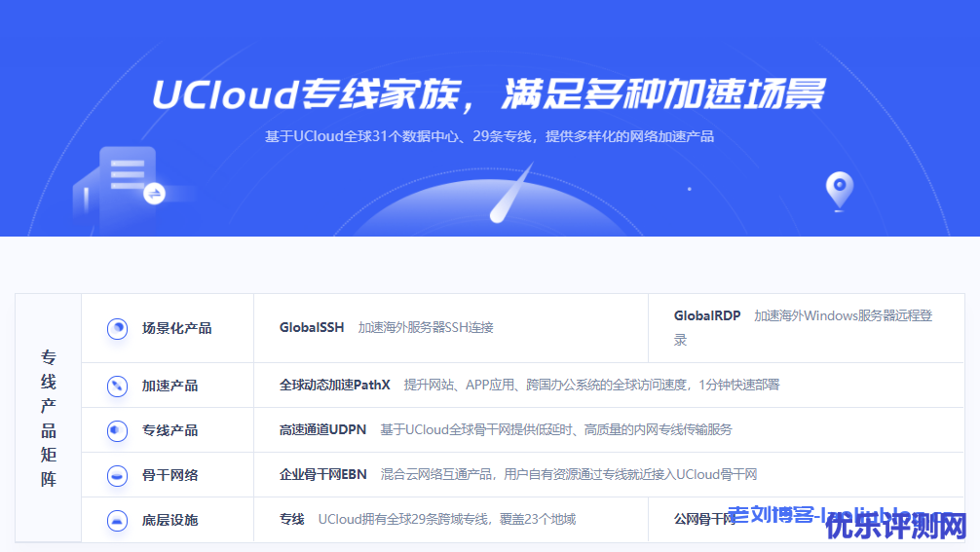Click the location pin icon in banner
The width and height of the screenshot is (980, 552).
coord(840,191)
